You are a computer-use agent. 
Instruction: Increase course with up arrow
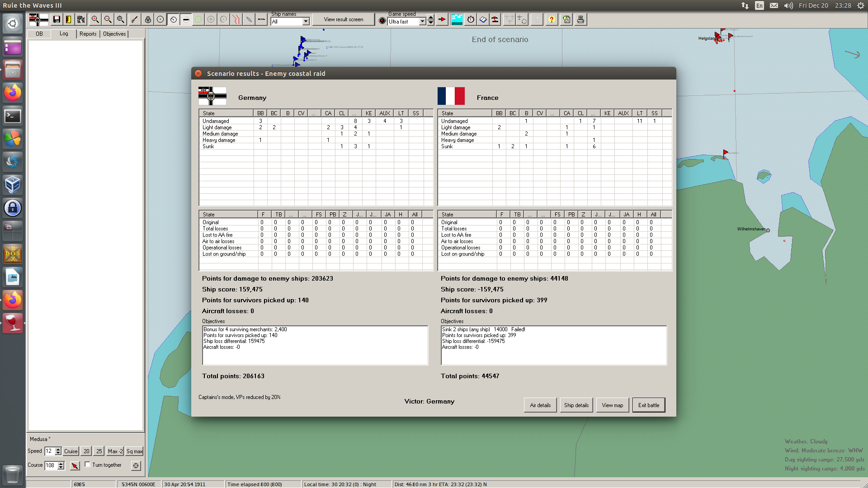pos(61,463)
